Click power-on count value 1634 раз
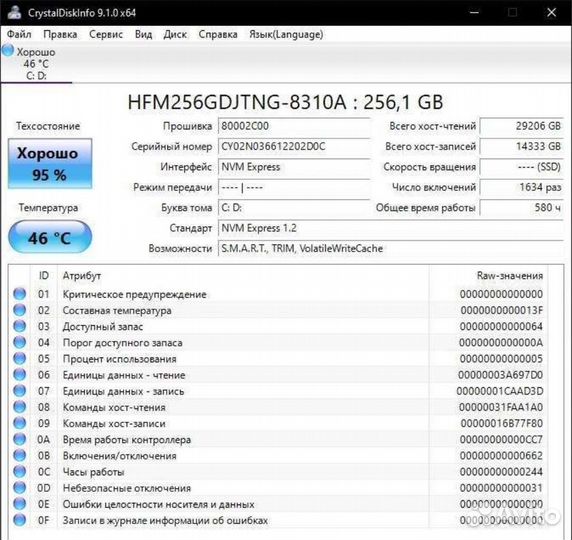This screenshot has width=572, height=540. [522, 188]
